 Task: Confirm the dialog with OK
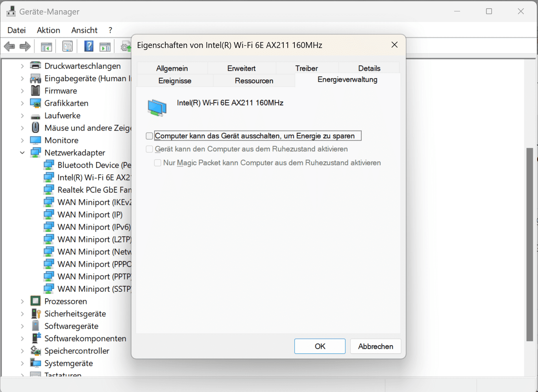320,346
